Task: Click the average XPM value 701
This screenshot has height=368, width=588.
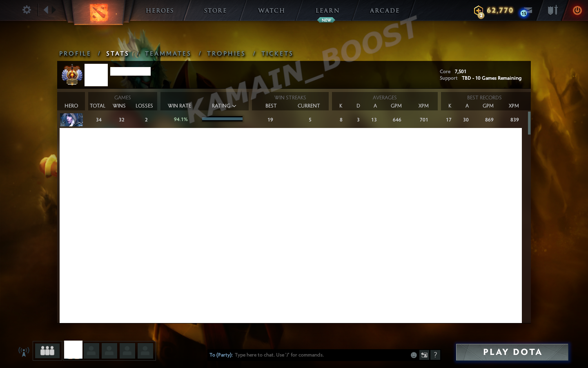Action: (x=424, y=120)
